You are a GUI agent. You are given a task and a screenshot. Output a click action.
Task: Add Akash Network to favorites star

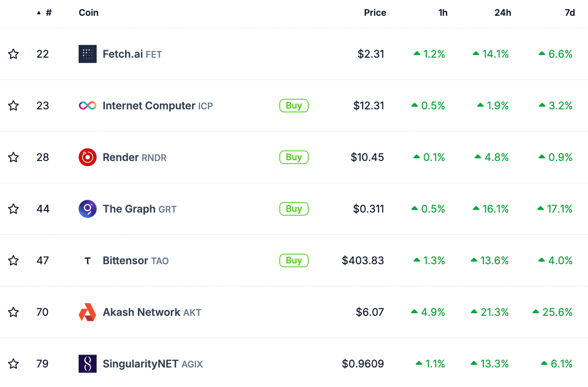(13, 312)
